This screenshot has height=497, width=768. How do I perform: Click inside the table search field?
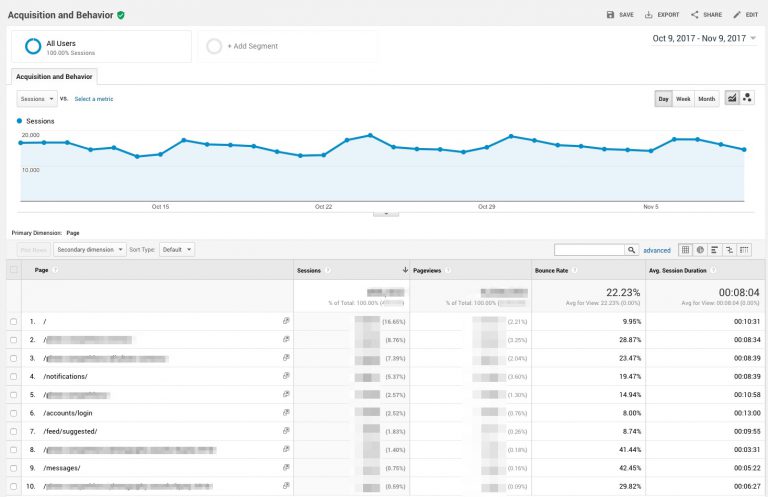click(589, 249)
